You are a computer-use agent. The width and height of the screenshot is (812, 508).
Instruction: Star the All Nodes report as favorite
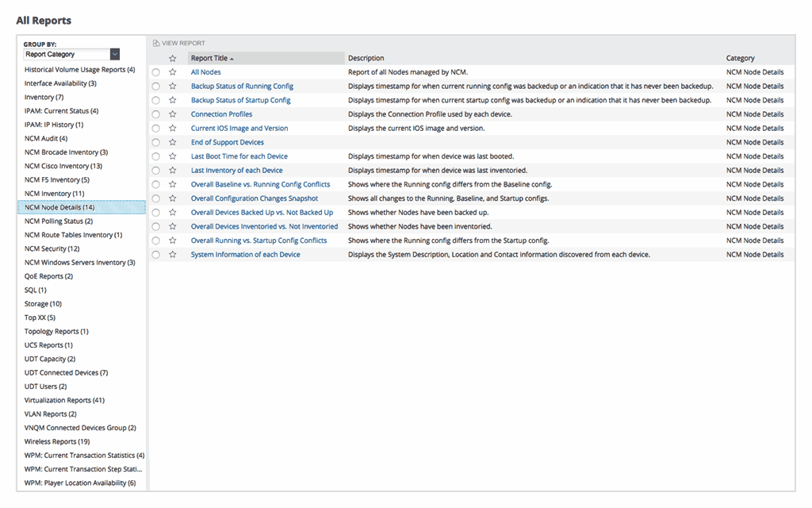[172, 71]
